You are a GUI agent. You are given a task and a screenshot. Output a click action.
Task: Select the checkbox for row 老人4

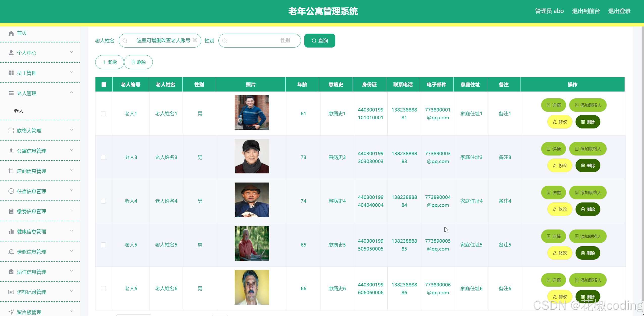point(104,201)
